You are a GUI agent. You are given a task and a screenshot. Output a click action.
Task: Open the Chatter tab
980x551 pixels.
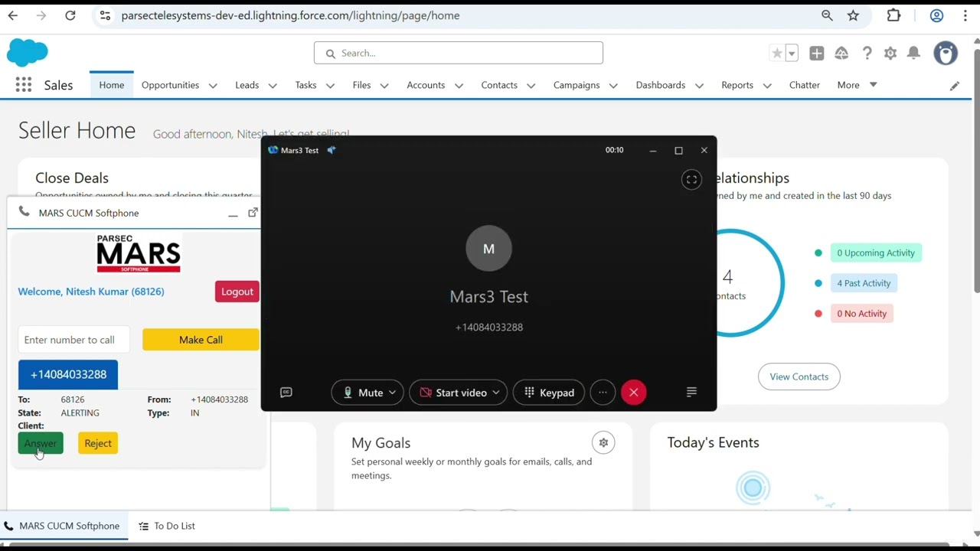805,85
